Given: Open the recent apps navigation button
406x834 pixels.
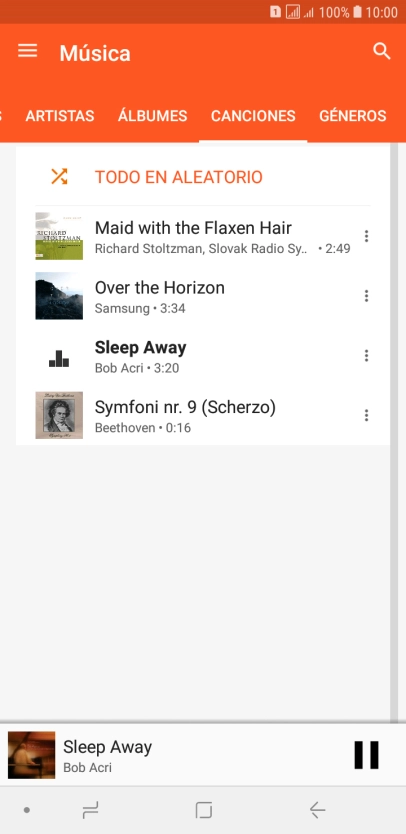Looking at the screenshot, I should pos(90,810).
